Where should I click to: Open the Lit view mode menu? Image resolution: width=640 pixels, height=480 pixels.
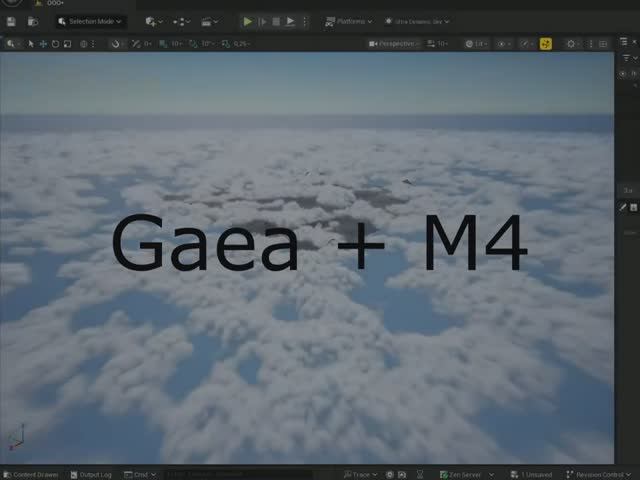(x=477, y=44)
